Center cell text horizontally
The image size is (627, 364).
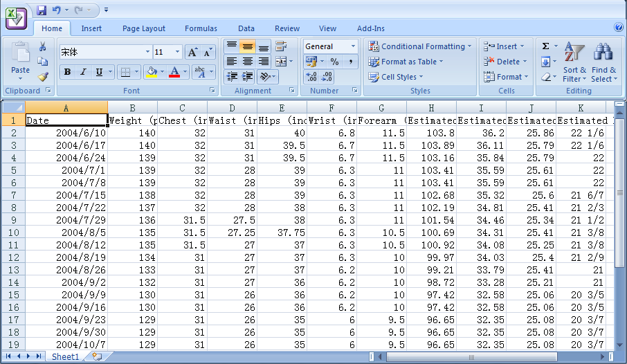[x=248, y=62]
